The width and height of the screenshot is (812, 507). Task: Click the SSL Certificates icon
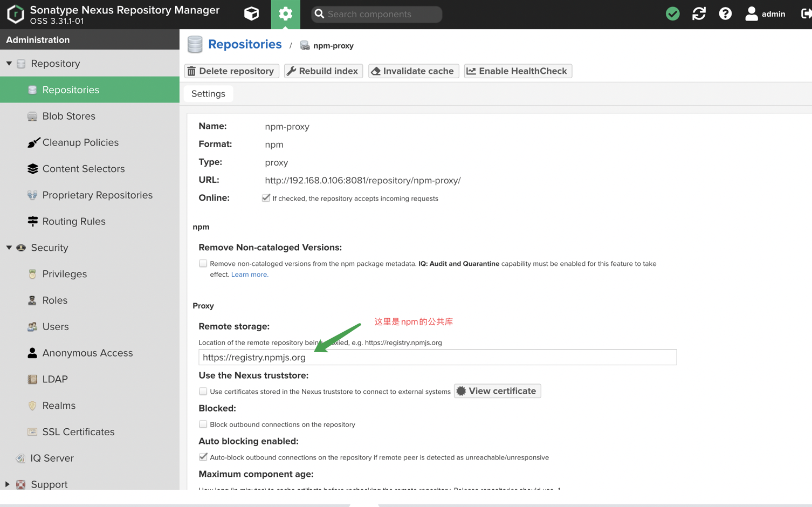click(32, 432)
